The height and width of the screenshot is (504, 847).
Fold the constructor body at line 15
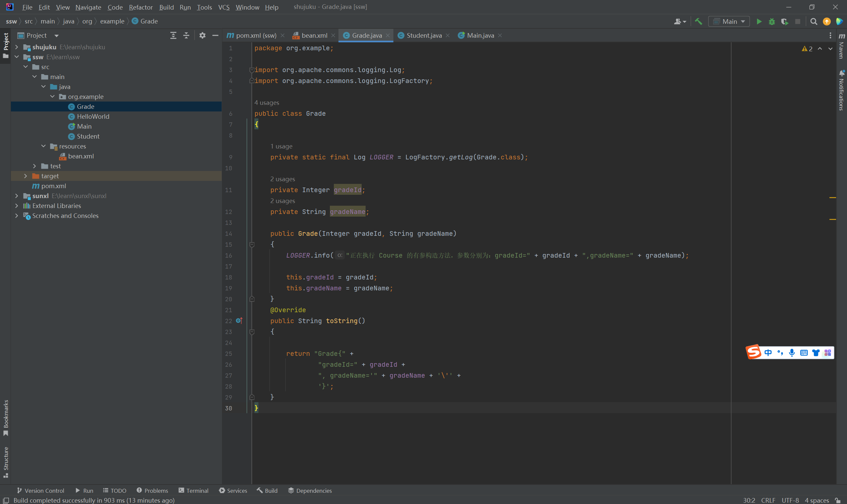(252, 244)
